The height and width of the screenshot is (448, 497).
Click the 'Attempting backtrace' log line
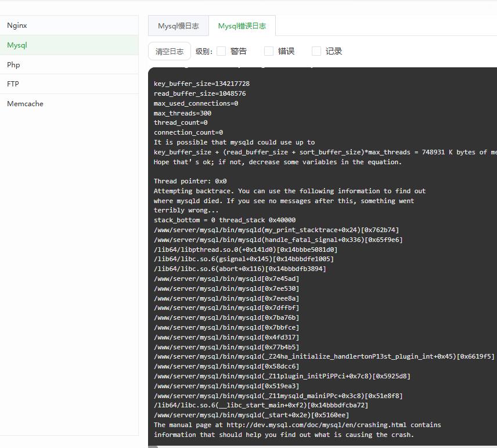pyautogui.click(x=290, y=191)
